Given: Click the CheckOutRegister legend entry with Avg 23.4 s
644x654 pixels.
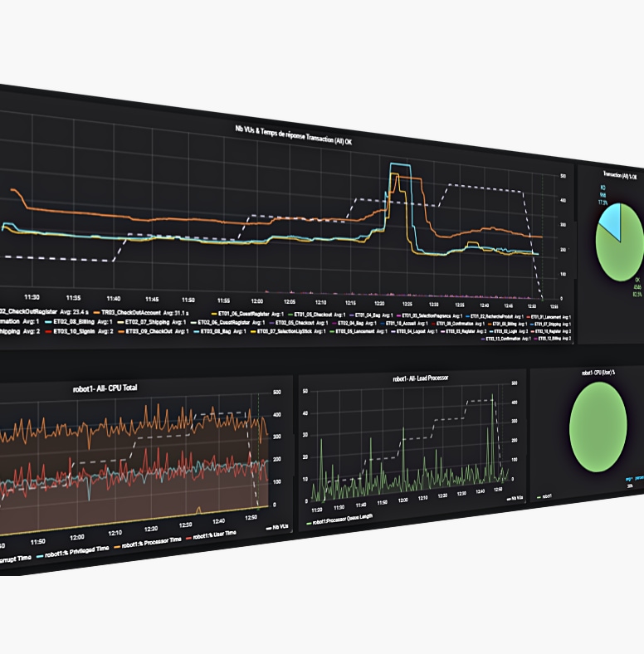Looking at the screenshot, I should pyautogui.click(x=44, y=311).
